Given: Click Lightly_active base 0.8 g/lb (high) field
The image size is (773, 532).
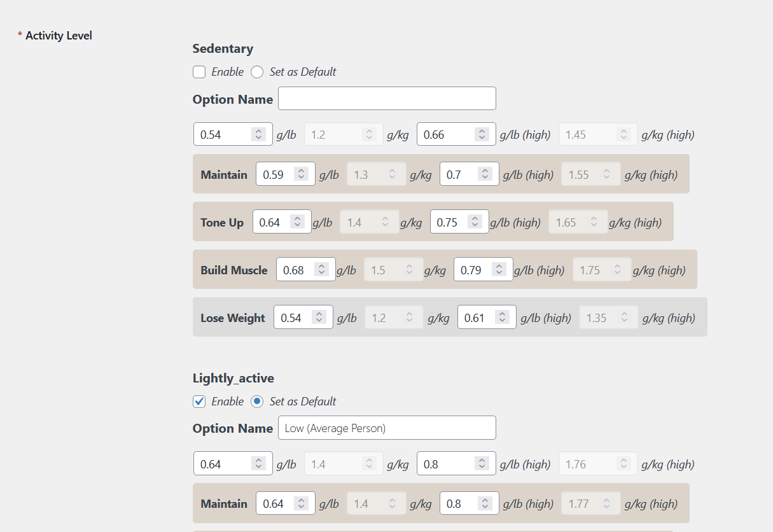Looking at the screenshot, I should coord(456,464).
